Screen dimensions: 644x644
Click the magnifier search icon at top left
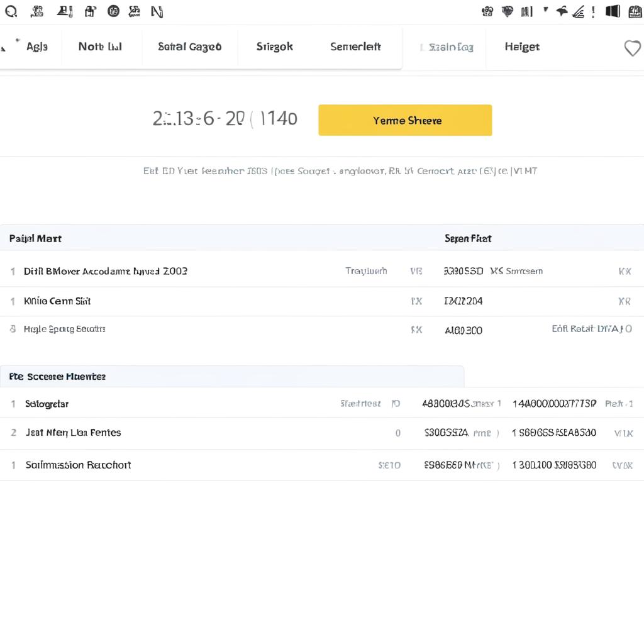point(10,11)
